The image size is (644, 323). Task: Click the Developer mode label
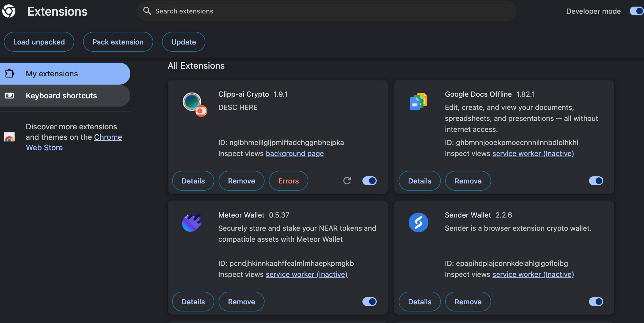[593, 11]
